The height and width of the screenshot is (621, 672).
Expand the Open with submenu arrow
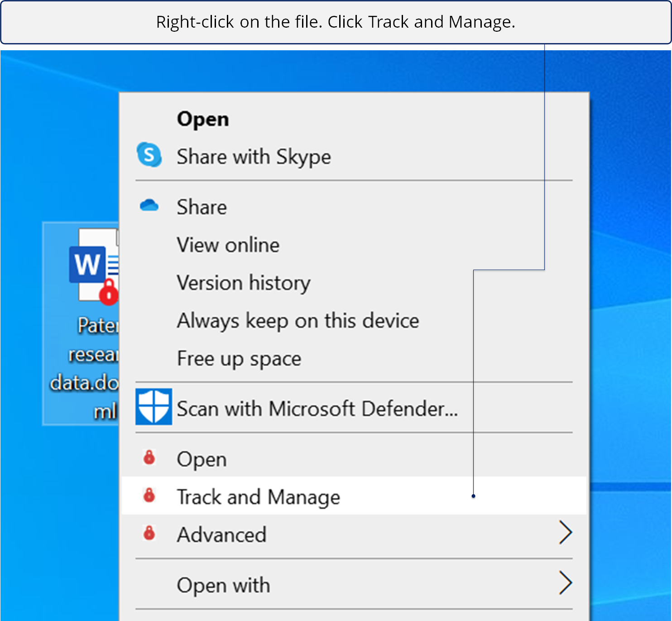pos(565,583)
